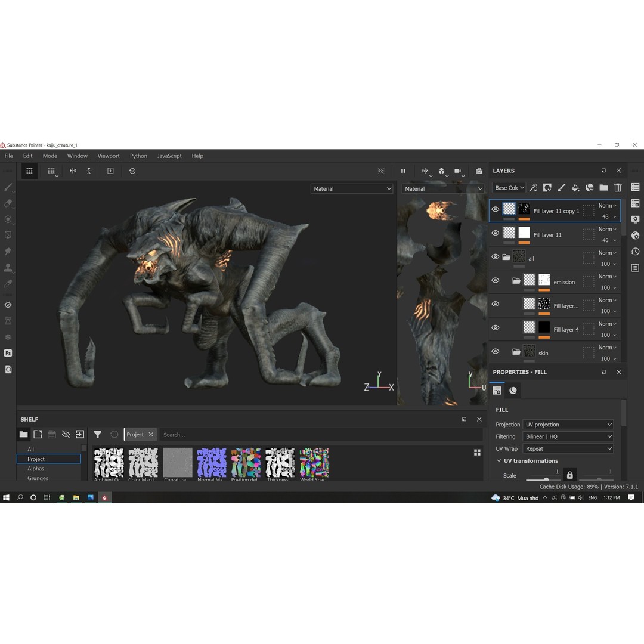The height and width of the screenshot is (644, 644).
Task: Select the Material picker eyedropper
Action: click(8, 284)
